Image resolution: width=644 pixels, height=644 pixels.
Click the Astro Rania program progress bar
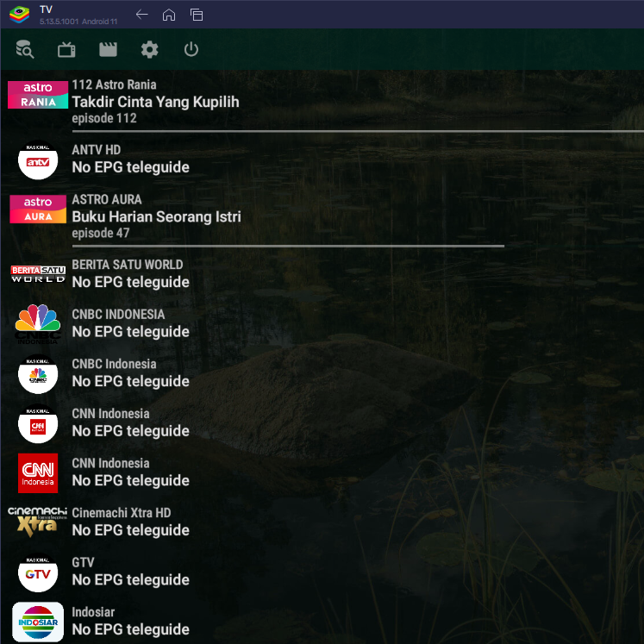(x=358, y=131)
